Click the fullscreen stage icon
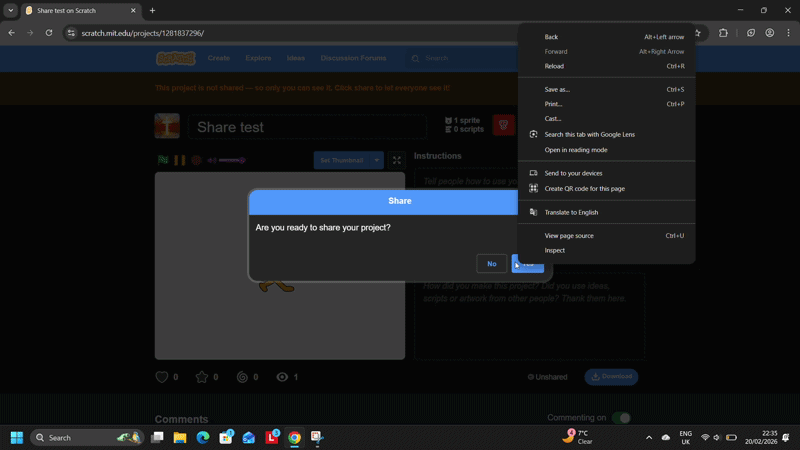800x450 pixels. click(396, 160)
